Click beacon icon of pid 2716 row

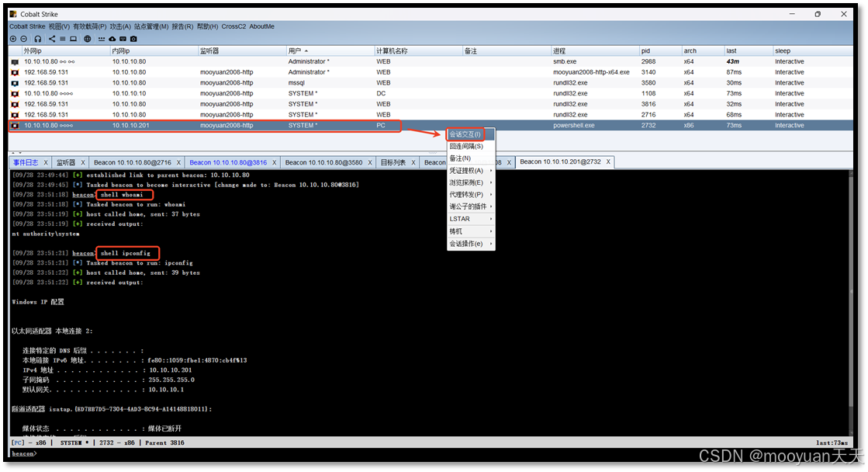(15, 115)
